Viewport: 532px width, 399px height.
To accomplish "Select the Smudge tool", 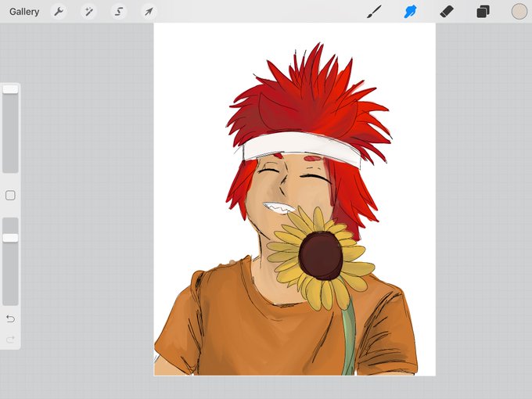I will pyautogui.click(x=411, y=12).
